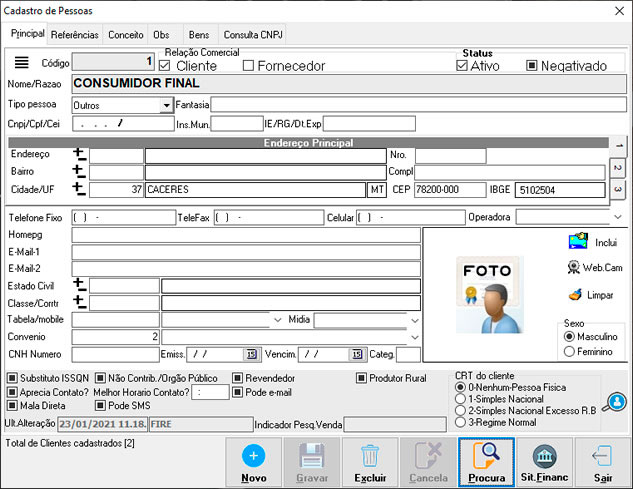This screenshot has height=489, width=633.
Task: Switch to the Referências tab
Action: (x=75, y=34)
